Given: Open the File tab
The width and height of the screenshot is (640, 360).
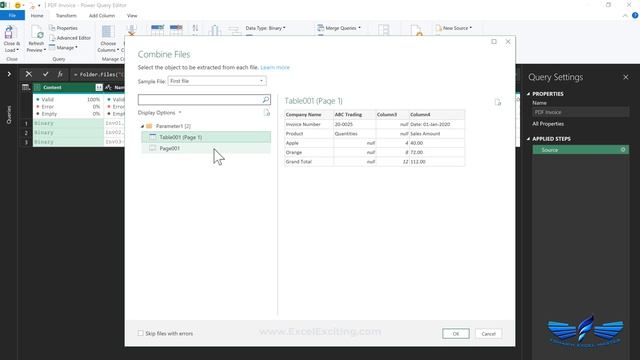Looking at the screenshot, I should coord(12,16).
